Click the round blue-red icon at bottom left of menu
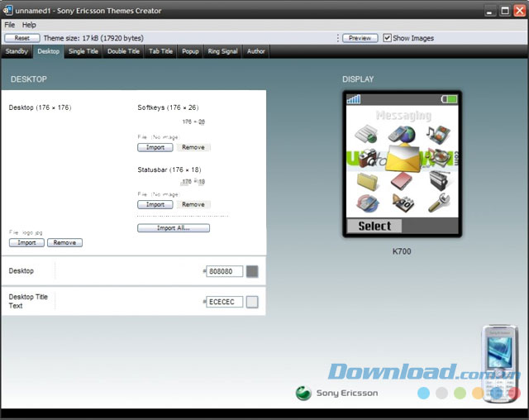The height and width of the screenshot is (420, 529). [367, 203]
